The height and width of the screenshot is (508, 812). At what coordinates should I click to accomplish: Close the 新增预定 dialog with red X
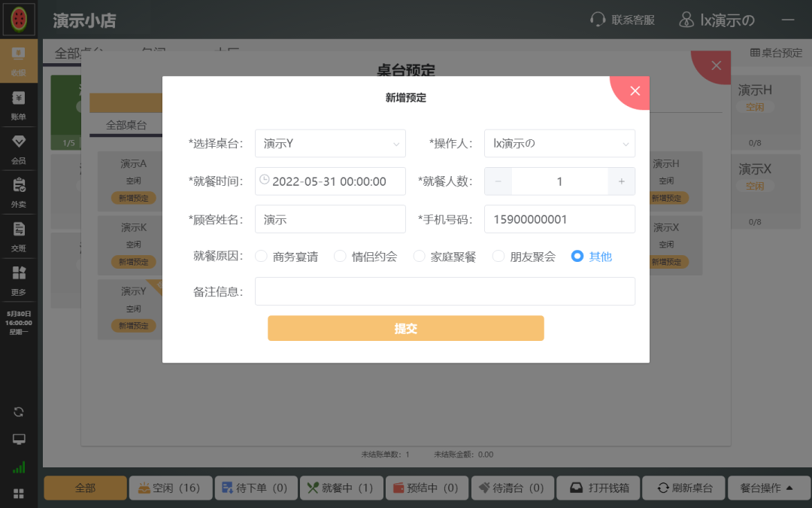(635, 91)
